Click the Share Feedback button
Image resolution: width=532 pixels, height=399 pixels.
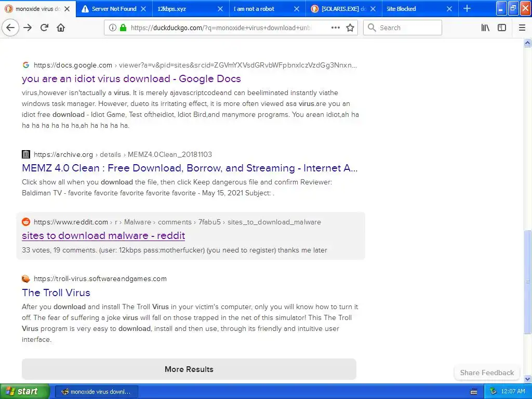(487, 373)
